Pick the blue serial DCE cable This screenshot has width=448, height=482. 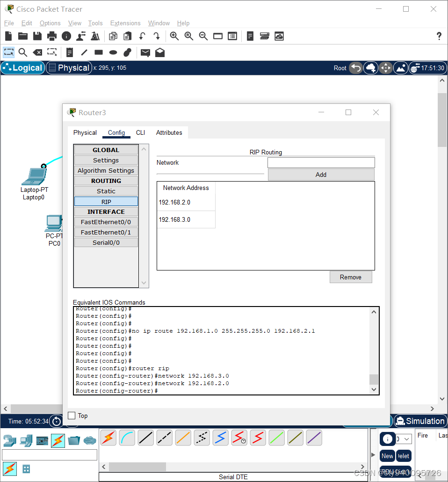click(220, 438)
